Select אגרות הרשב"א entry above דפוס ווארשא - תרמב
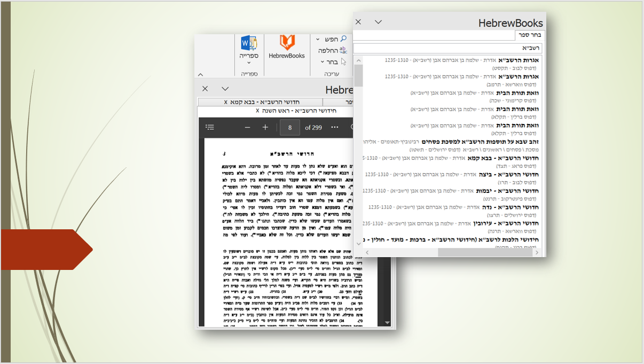Screen dimensions: 644x364 (x=519, y=76)
